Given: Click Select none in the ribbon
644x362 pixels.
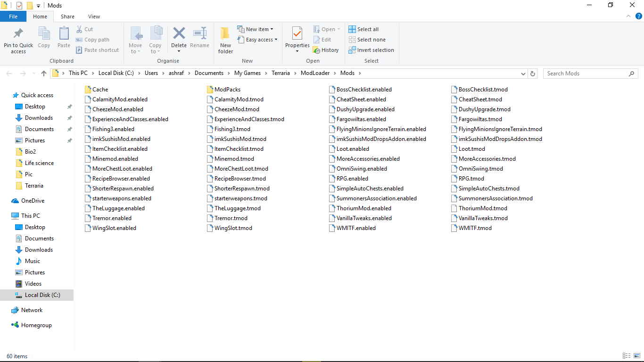Looking at the screenshot, I should 367,40.
